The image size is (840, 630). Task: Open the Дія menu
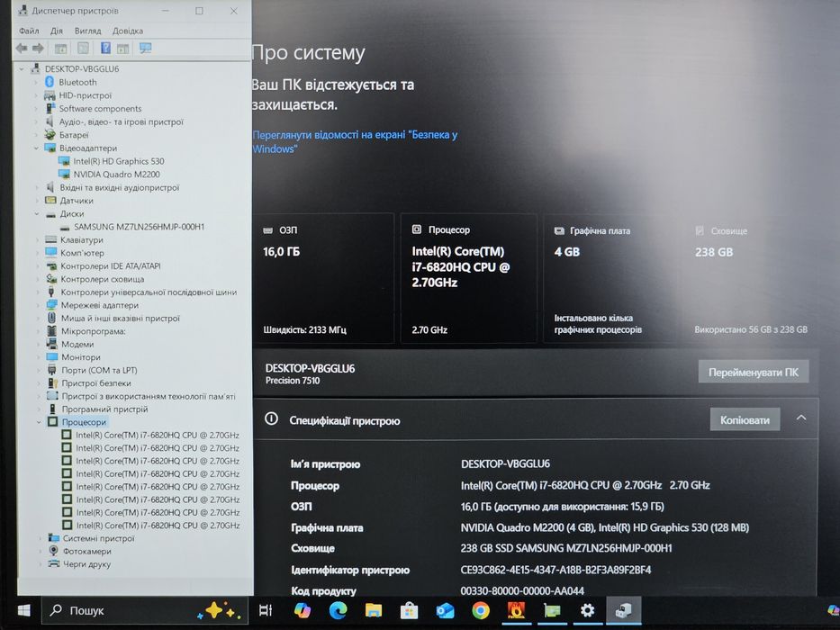click(x=57, y=31)
